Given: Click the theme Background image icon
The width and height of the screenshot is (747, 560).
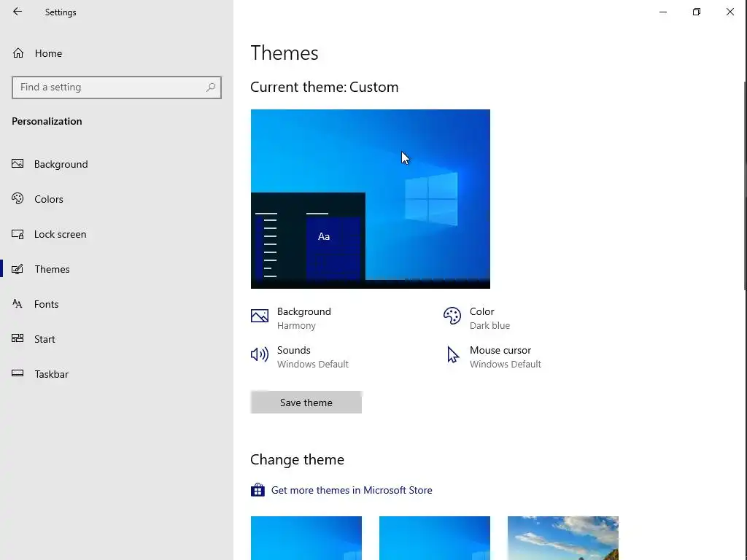Looking at the screenshot, I should point(260,315).
